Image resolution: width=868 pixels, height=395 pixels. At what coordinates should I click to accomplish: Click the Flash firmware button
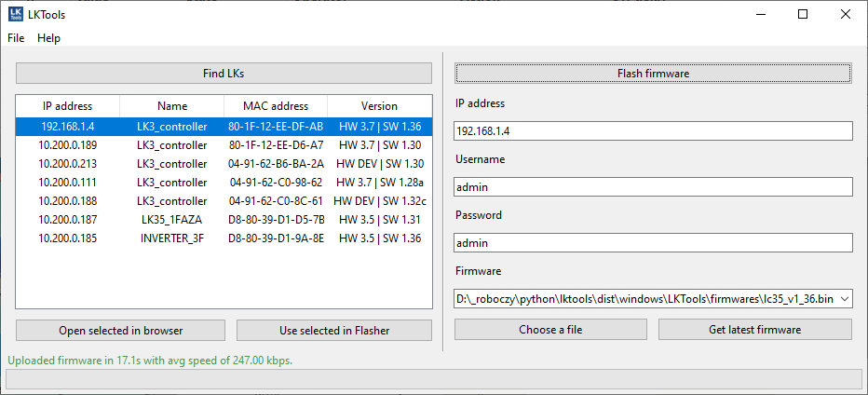(x=653, y=73)
